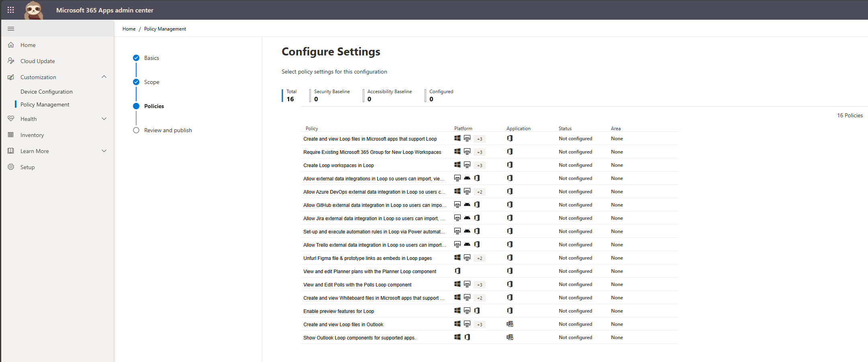Screen dimensions: 868x362
Task: Click the Home house icon in sidebar
Action: click(11, 45)
